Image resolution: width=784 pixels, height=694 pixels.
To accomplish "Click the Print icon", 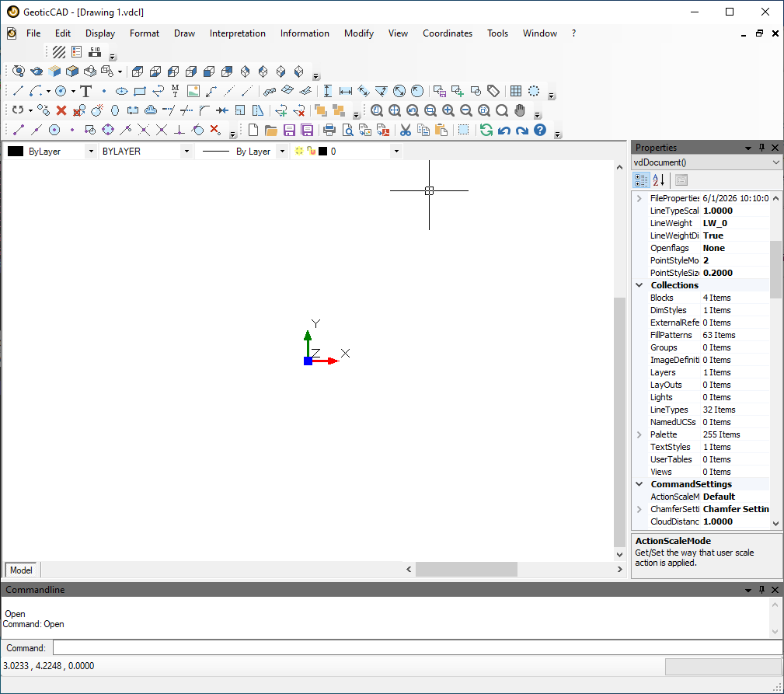I will coord(329,130).
